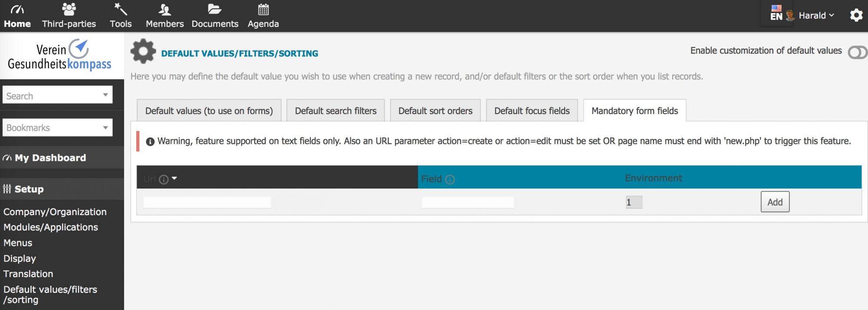This screenshot has height=310, width=868.
Task: Click the info icon next to Url header
Action: (164, 179)
